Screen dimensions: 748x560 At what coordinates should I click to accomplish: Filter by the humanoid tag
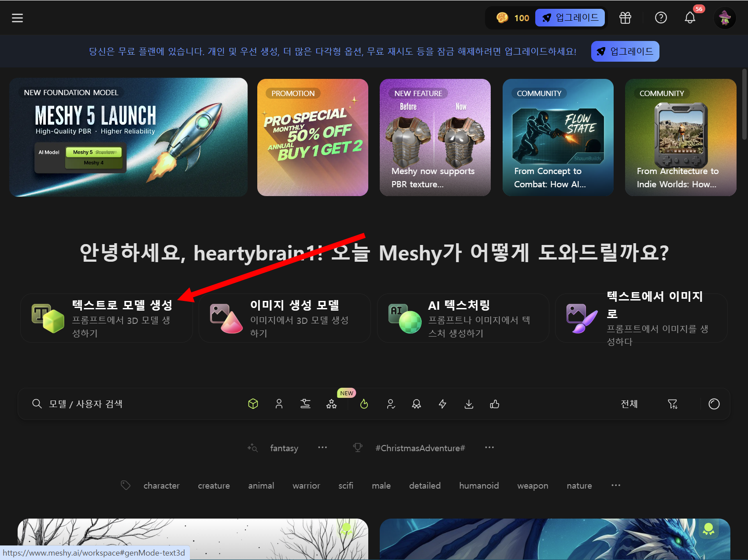click(479, 486)
